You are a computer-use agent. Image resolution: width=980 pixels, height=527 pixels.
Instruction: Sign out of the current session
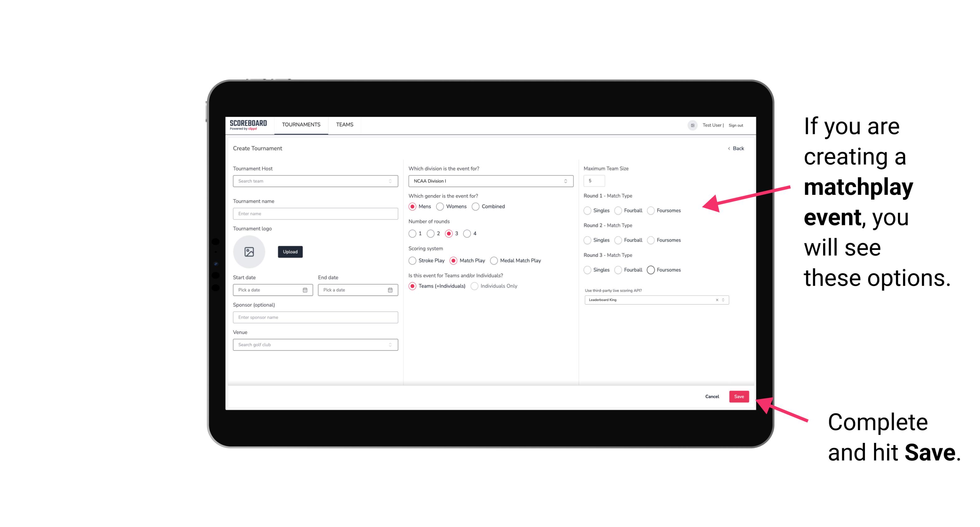click(735, 125)
